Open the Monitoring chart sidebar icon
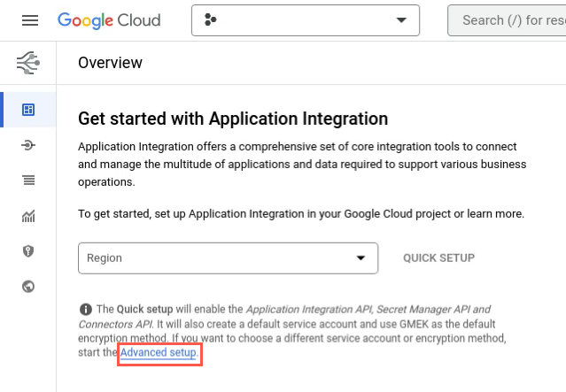566x392 pixels. point(28,216)
